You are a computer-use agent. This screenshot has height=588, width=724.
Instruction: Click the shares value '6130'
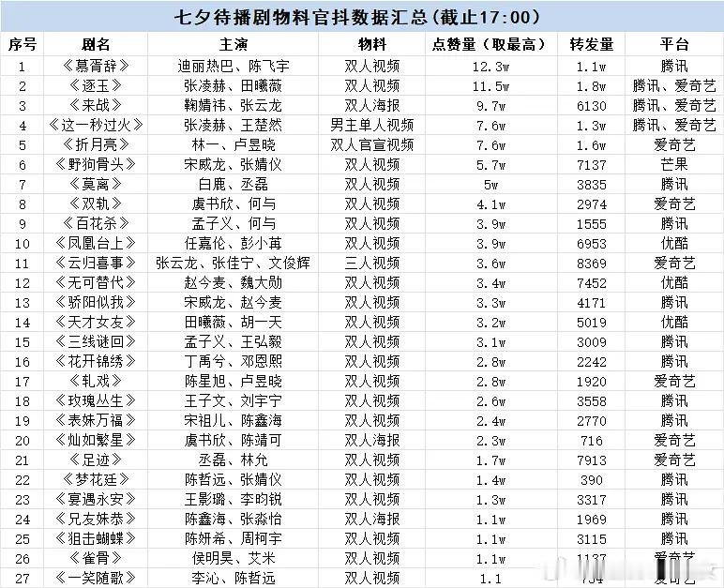592,106
